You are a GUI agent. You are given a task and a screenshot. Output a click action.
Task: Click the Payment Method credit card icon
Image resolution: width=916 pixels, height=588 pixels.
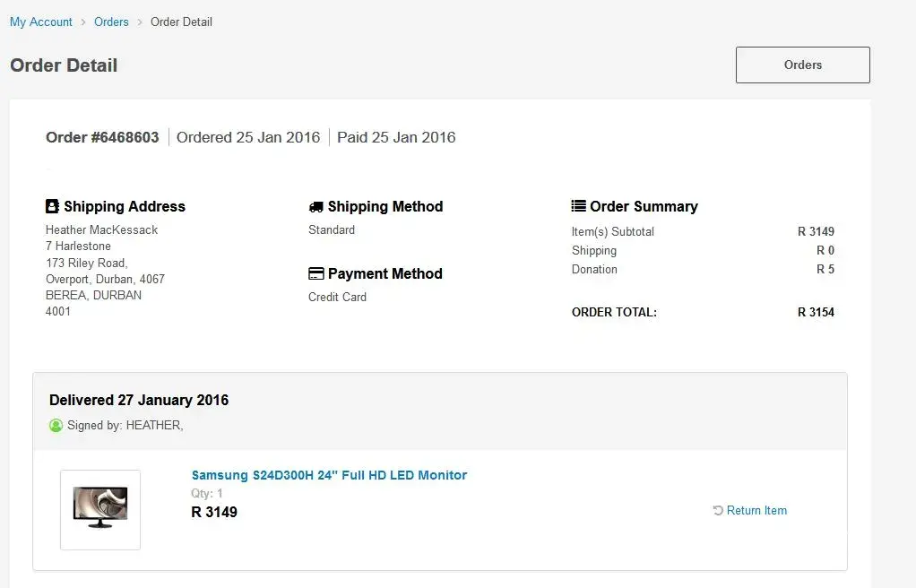(x=315, y=273)
